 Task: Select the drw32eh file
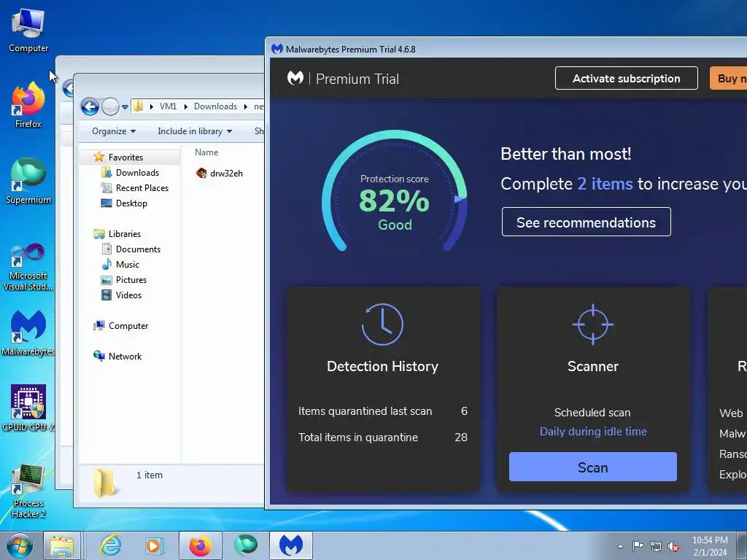click(220, 174)
